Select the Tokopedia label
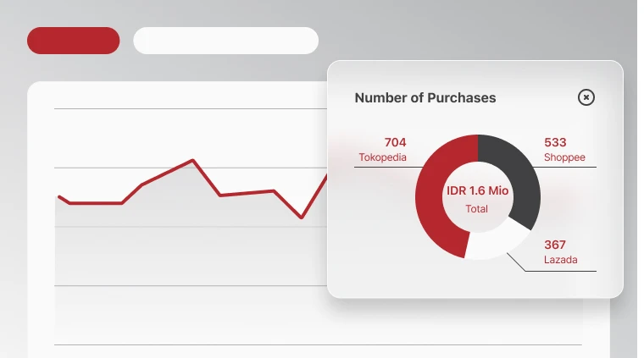 pos(382,157)
